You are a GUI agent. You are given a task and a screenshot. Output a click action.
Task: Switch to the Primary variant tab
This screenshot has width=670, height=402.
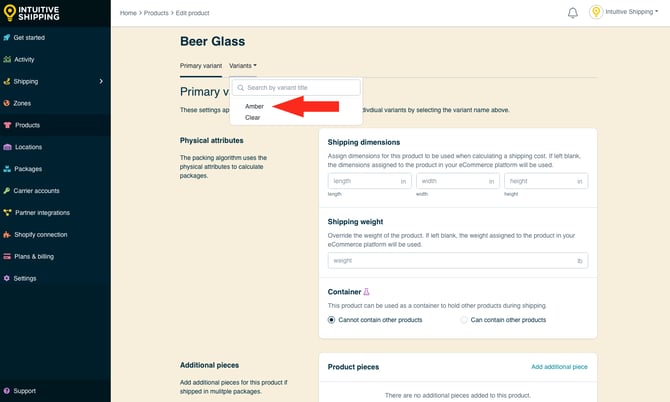201,66
